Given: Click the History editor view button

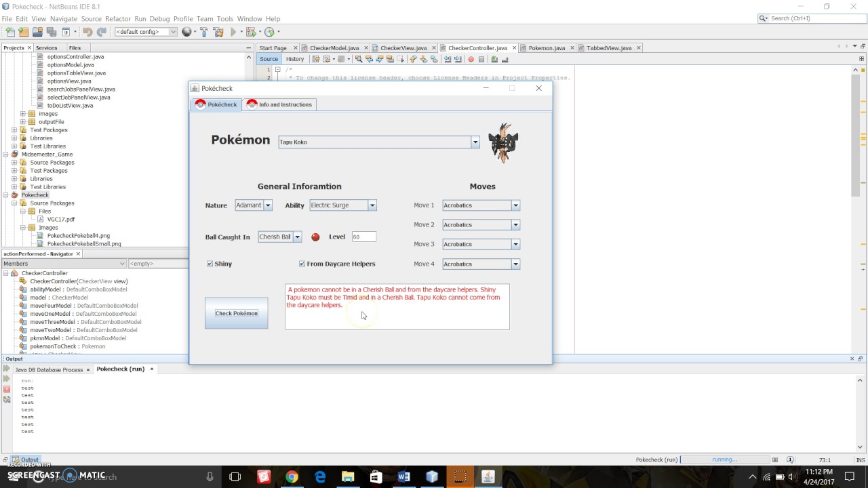Looking at the screenshot, I should (x=294, y=59).
